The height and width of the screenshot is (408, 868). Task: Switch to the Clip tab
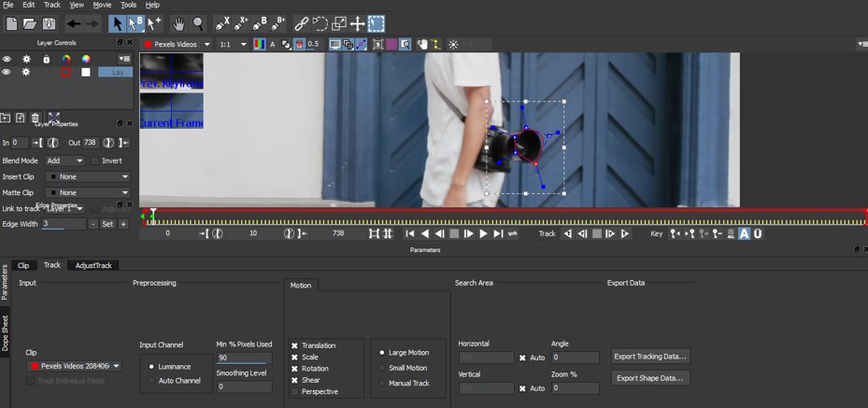tap(23, 265)
